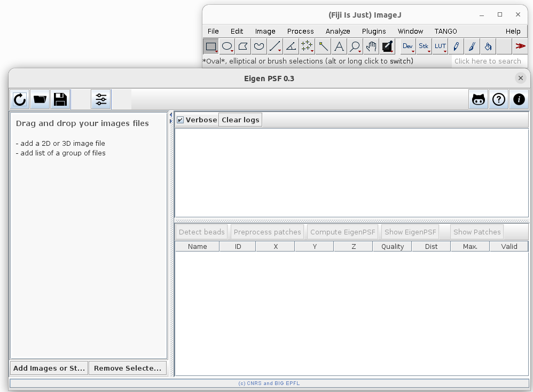Click the Eigen PSF open folder icon
The height and width of the screenshot is (392, 533).
pyautogui.click(x=40, y=99)
